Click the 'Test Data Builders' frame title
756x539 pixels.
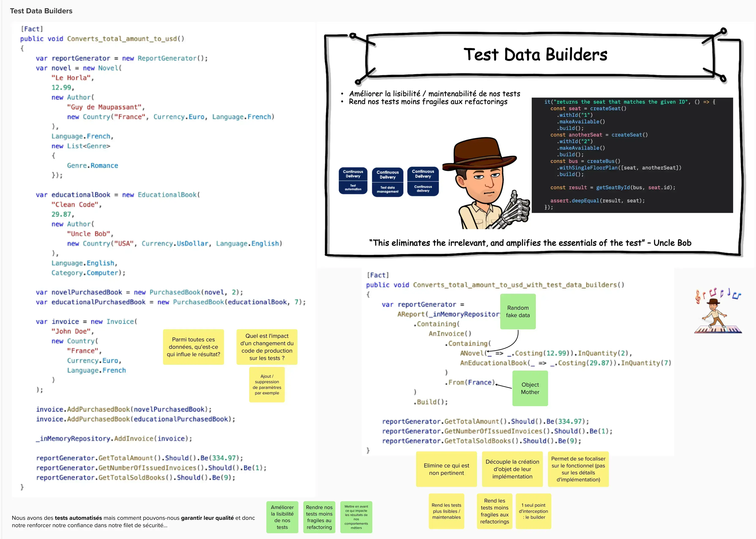click(41, 11)
